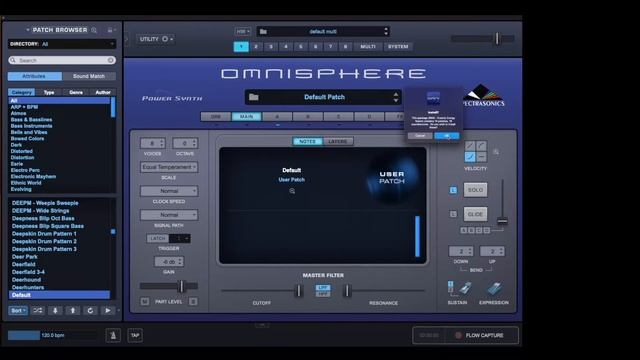The height and width of the screenshot is (360, 640).
Task: Click the Resonance slider handle
Action: pyautogui.click(x=347, y=291)
